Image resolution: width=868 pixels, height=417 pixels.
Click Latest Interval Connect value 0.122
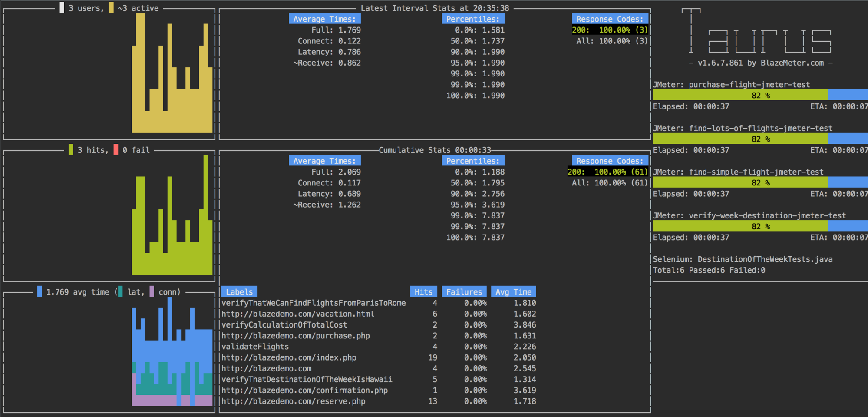(350, 41)
